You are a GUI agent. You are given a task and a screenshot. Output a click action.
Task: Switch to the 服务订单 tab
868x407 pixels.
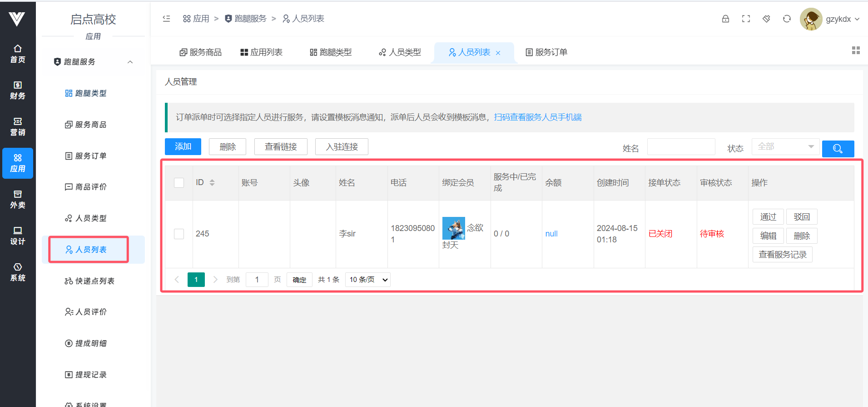pyautogui.click(x=546, y=52)
